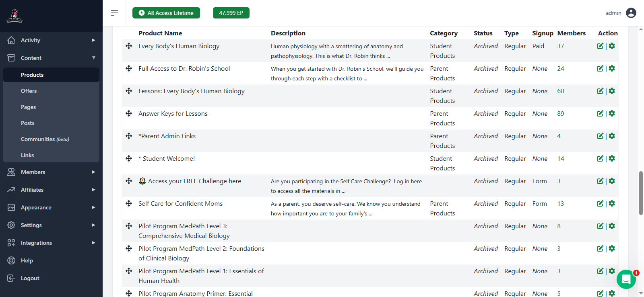Open settings gear for * Student Welcome!

pyautogui.click(x=612, y=159)
